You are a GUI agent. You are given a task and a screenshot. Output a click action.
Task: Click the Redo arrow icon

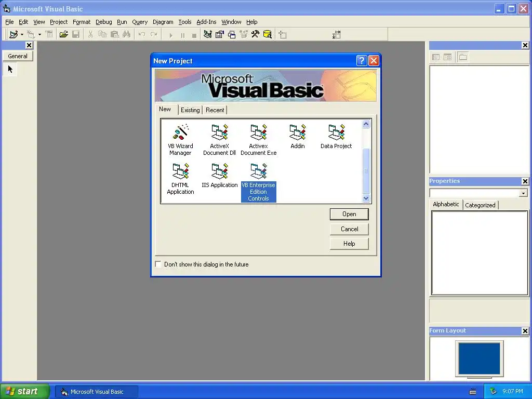click(x=154, y=34)
